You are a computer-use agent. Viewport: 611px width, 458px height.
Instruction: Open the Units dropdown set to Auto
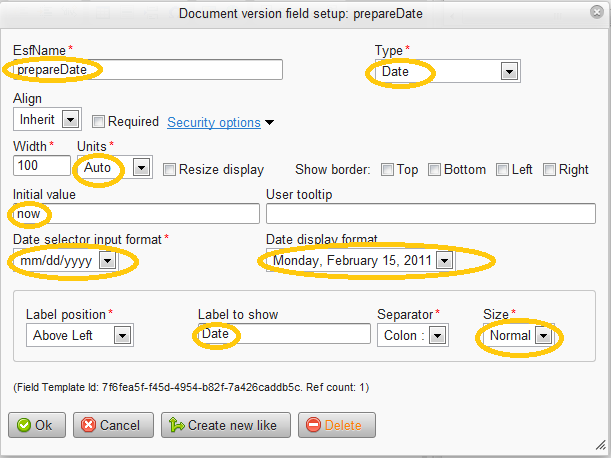tap(115, 167)
